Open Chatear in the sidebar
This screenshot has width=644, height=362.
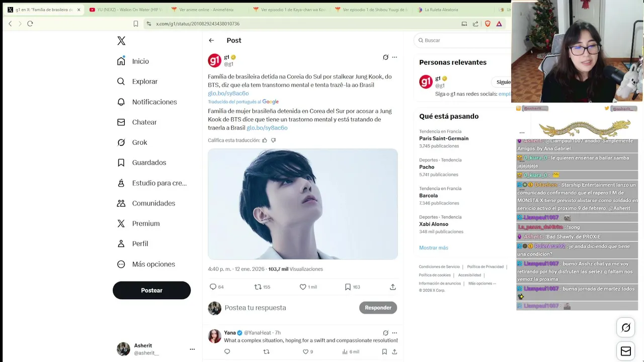pos(137,122)
